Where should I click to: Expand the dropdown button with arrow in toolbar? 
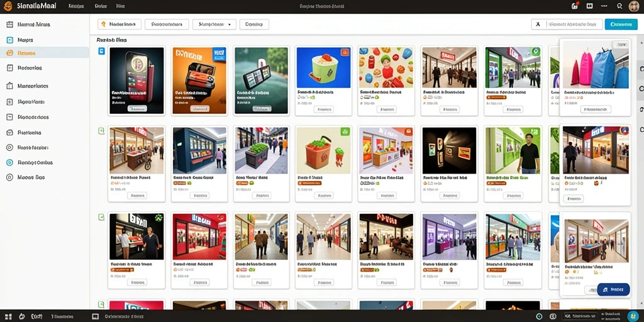[214, 25]
